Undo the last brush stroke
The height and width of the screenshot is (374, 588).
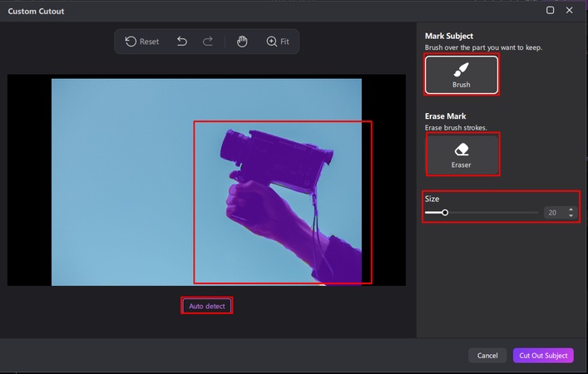(182, 42)
